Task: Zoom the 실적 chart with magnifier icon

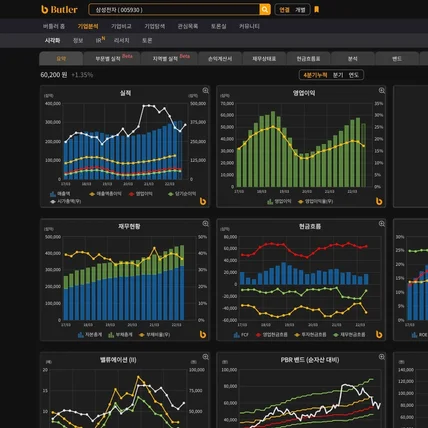Action: [x=206, y=91]
